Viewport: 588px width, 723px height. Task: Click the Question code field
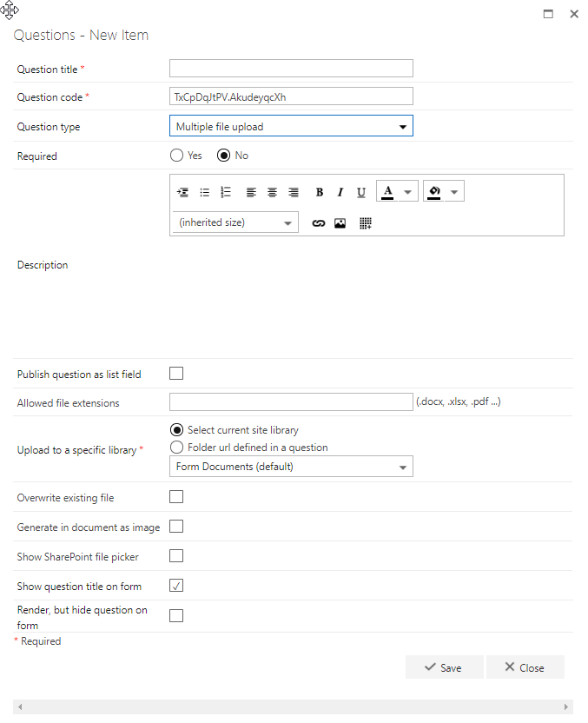[291, 96]
